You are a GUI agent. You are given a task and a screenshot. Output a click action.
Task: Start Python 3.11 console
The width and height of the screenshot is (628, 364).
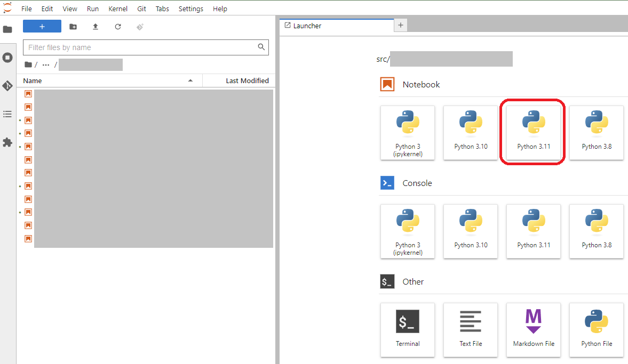tap(534, 232)
